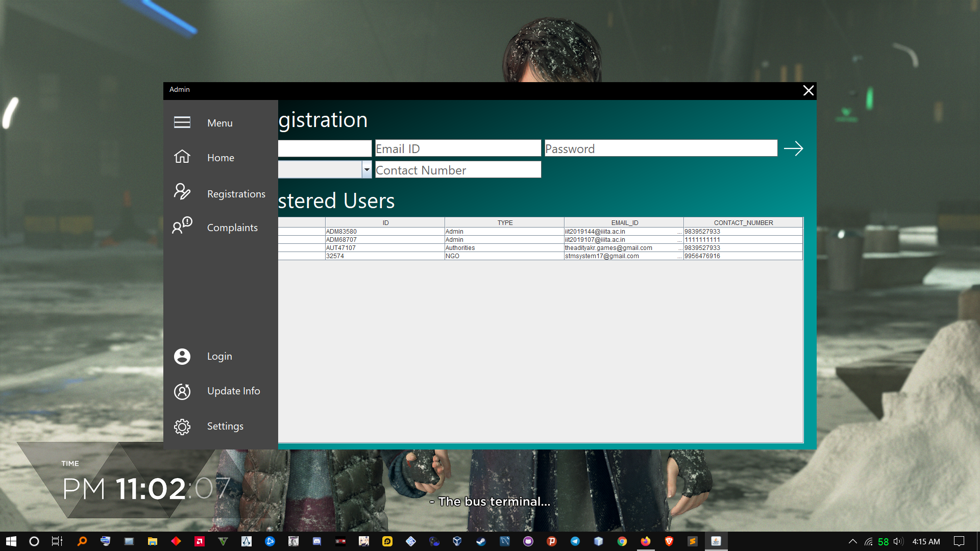Expand the user type dropdown arrow

pos(366,169)
